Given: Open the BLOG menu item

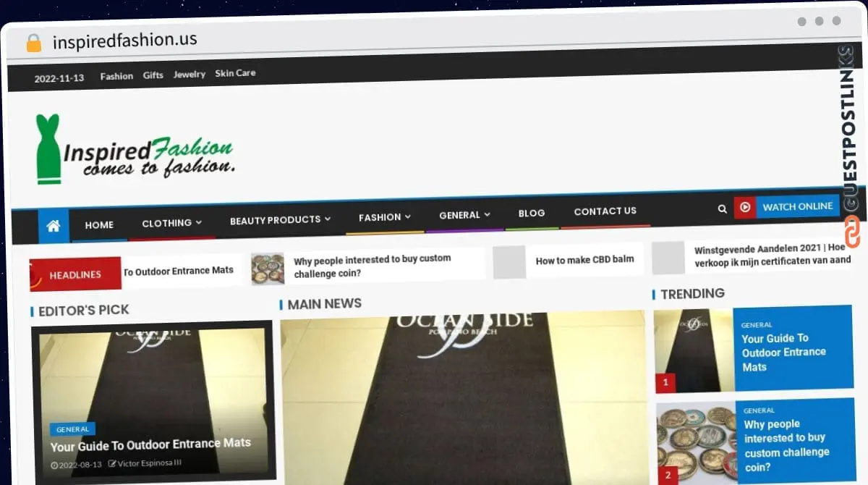Looking at the screenshot, I should click(532, 213).
